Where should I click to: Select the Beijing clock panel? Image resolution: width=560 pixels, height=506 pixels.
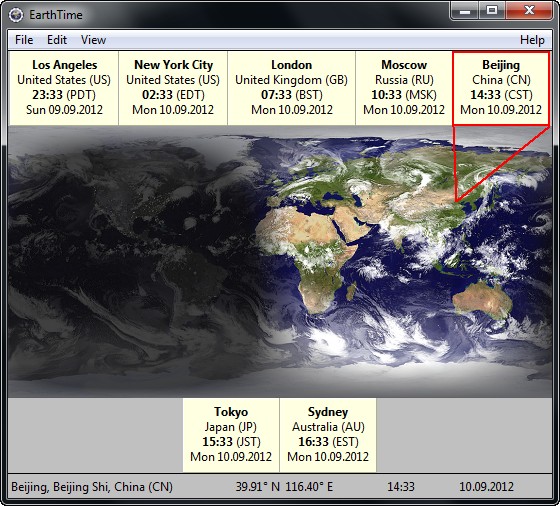501,88
